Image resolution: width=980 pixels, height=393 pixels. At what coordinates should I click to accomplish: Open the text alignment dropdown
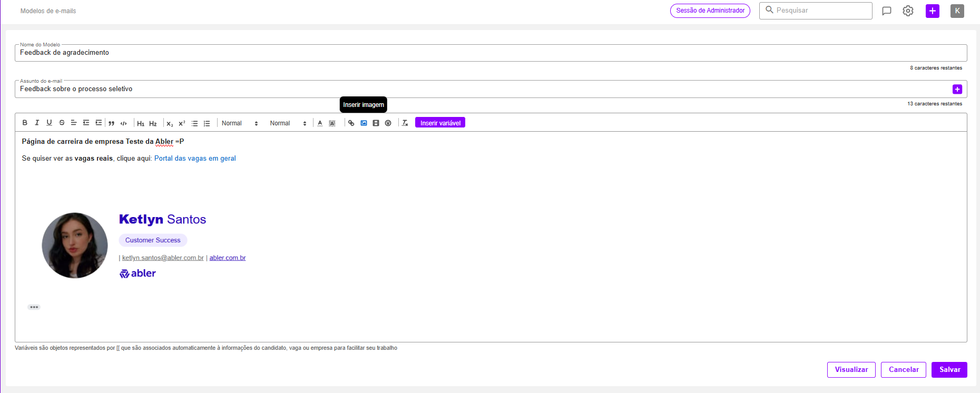point(74,123)
